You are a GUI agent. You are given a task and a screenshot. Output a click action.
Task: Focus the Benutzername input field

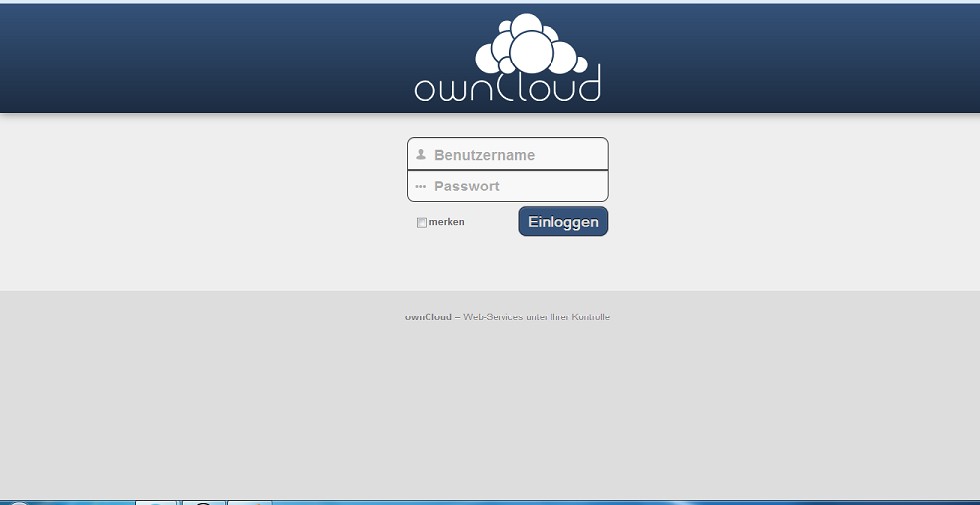[508, 154]
